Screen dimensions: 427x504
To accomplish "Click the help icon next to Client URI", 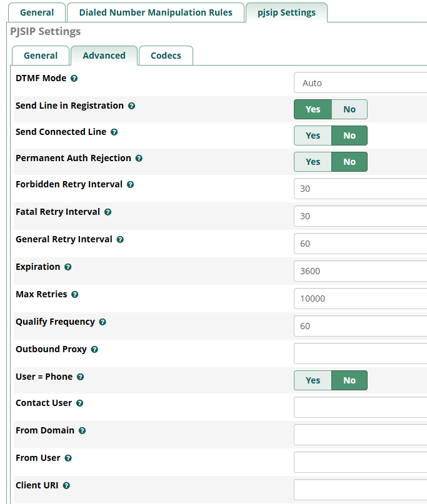I will [x=66, y=486].
